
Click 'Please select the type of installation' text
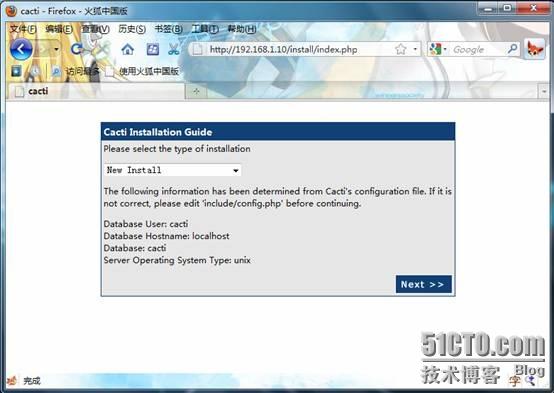177,149
